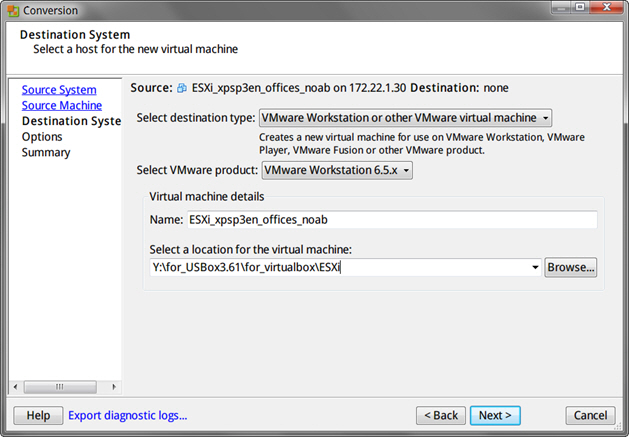Expand the location path dropdown arrow

point(536,268)
